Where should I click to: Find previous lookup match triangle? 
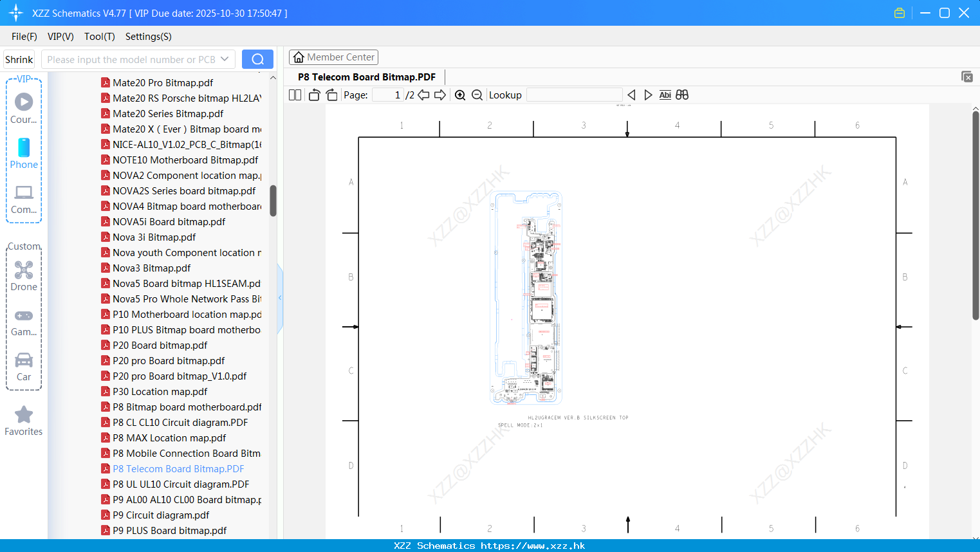click(631, 95)
